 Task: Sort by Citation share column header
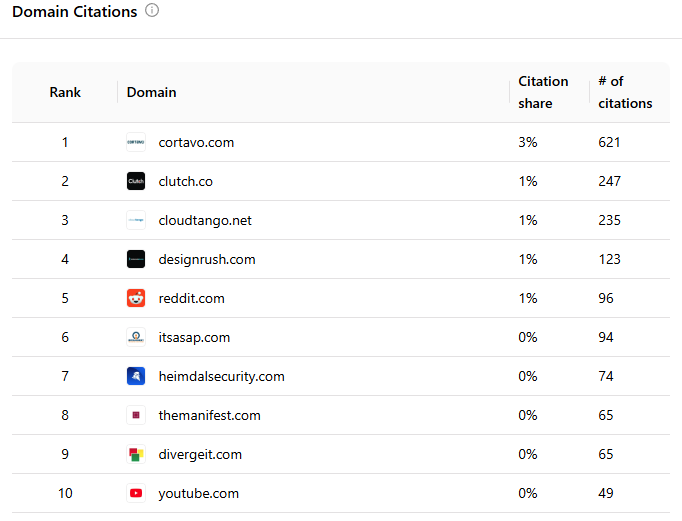point(543,92)
